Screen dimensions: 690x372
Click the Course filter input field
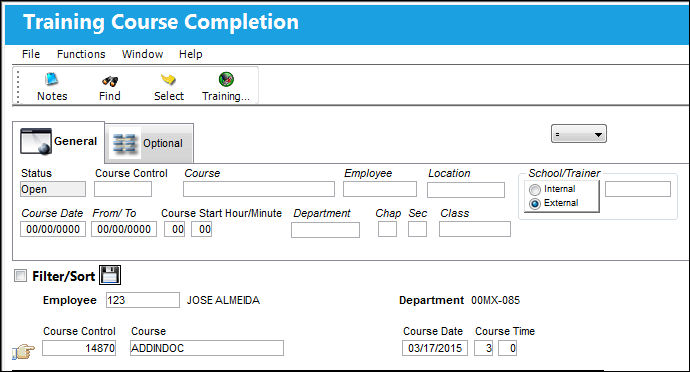259,189
